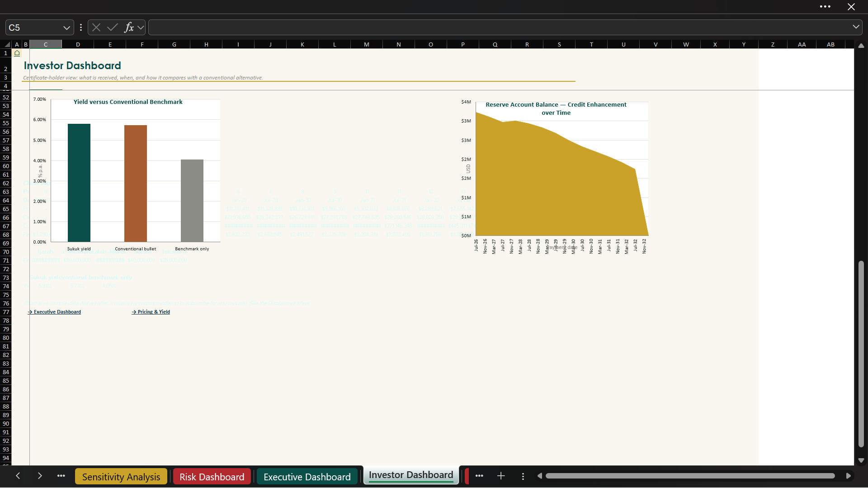Click the horizontal scrollbar thumb

(x=690, y=476)
